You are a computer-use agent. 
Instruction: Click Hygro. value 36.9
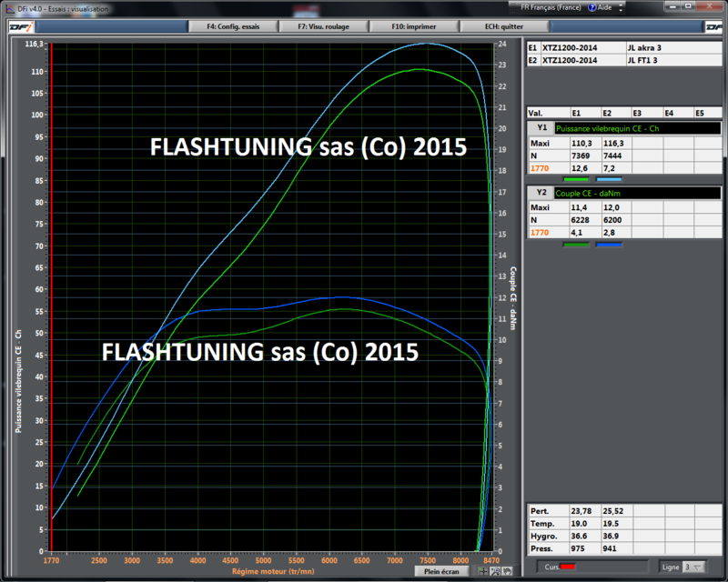pyautogui.click(x=617, y=536)
